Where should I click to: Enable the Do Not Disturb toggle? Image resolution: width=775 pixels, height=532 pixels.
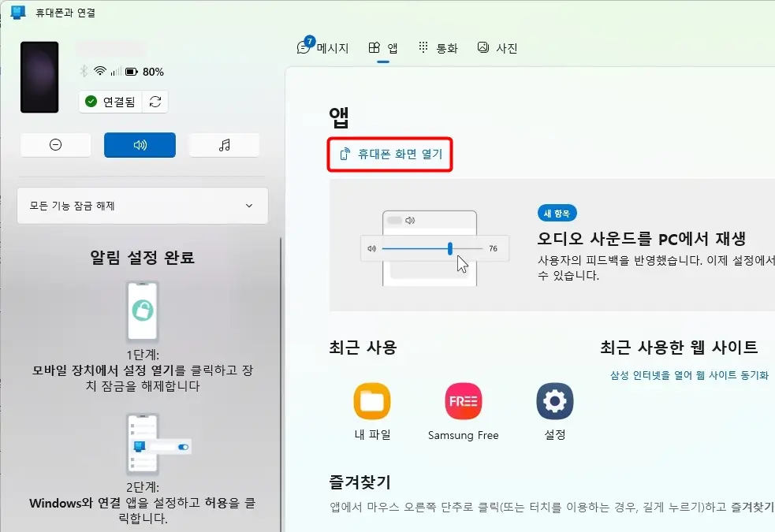(55, 144)
